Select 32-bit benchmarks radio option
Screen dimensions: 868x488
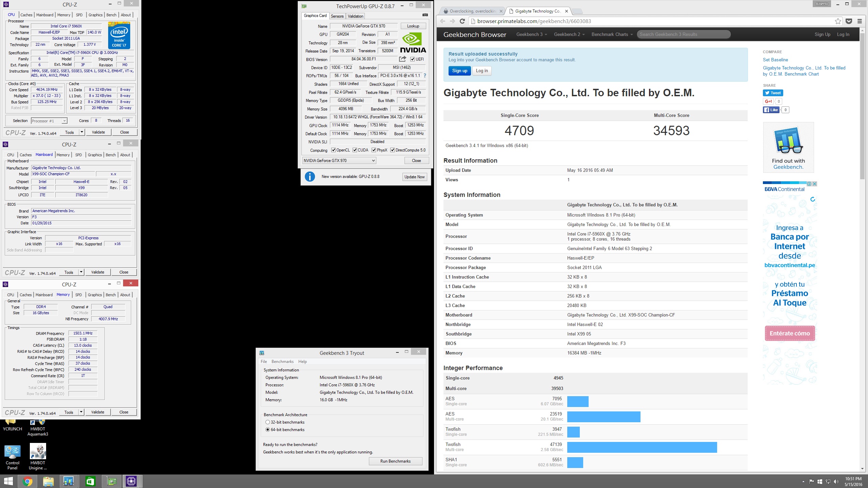point(268,422)
